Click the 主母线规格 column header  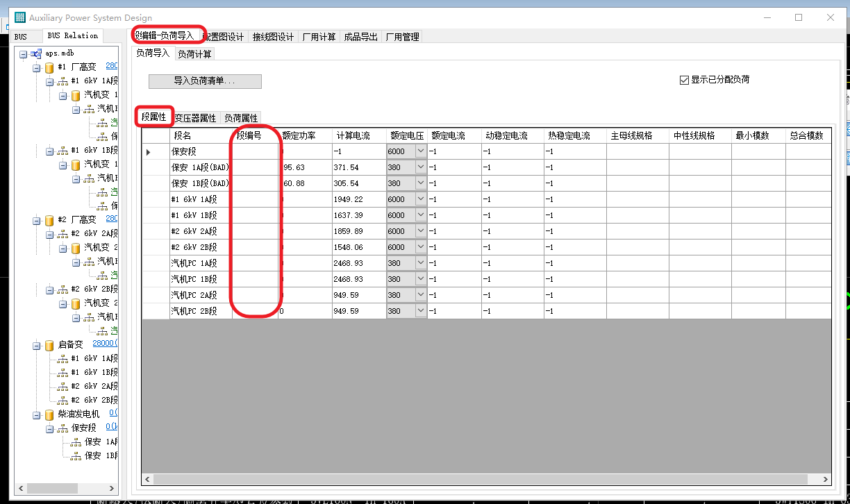click(637, 135)
